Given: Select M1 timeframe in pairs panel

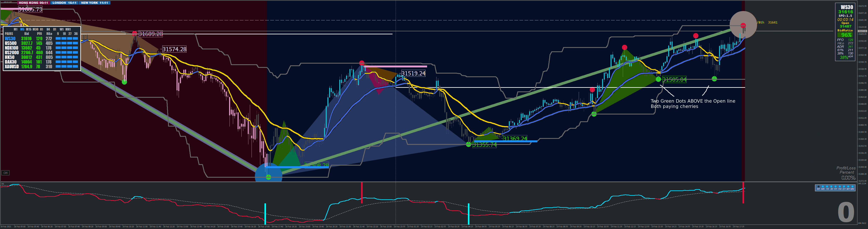Looking at the screenshot, I should (x=15, y=29).
